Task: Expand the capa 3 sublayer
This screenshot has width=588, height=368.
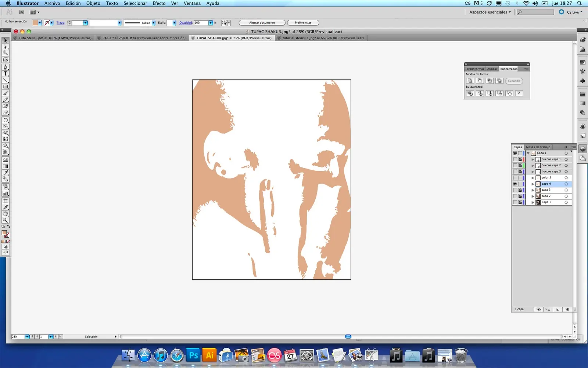Action: point(533,190)
